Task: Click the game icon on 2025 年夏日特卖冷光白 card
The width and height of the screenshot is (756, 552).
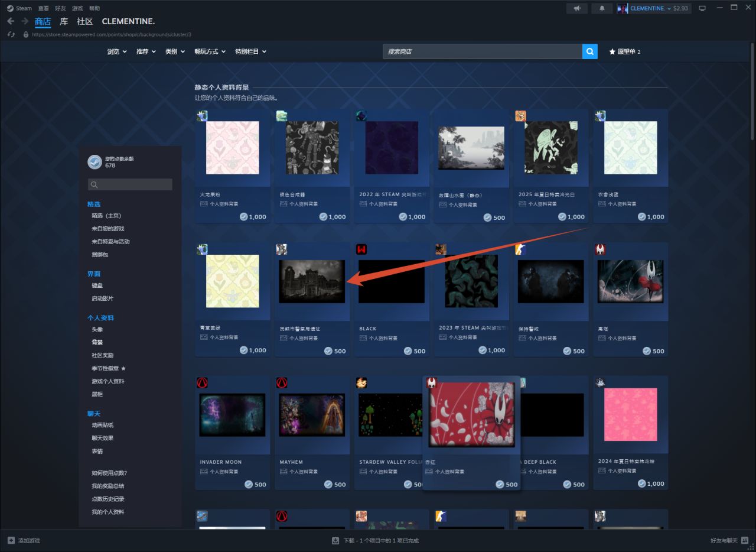Action: click(520, 116)
